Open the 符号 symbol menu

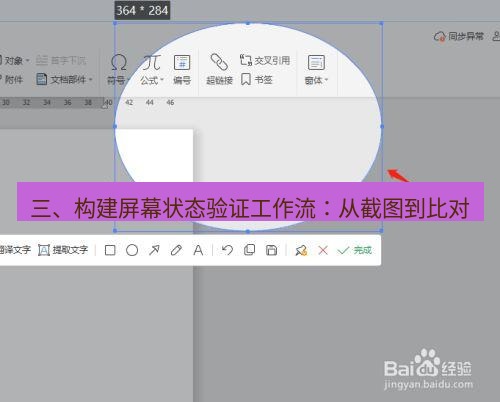point(118,69)
